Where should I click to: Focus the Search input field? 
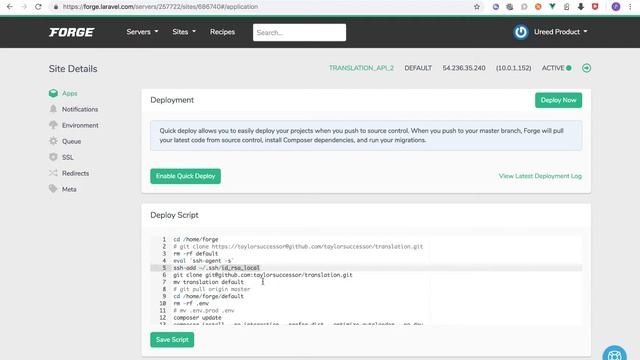coord(299,32)
